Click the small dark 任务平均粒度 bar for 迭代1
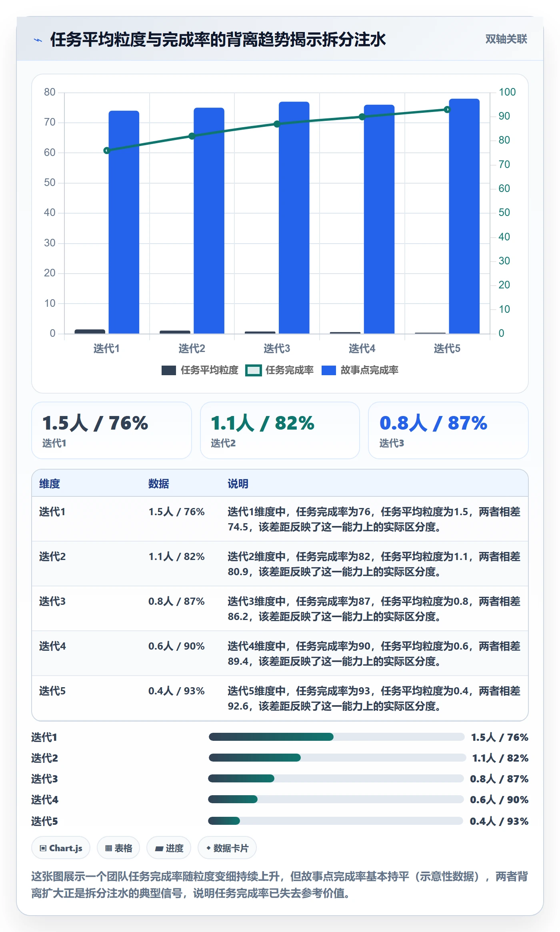This screenshot has width=560, height=932. point(90,331)
